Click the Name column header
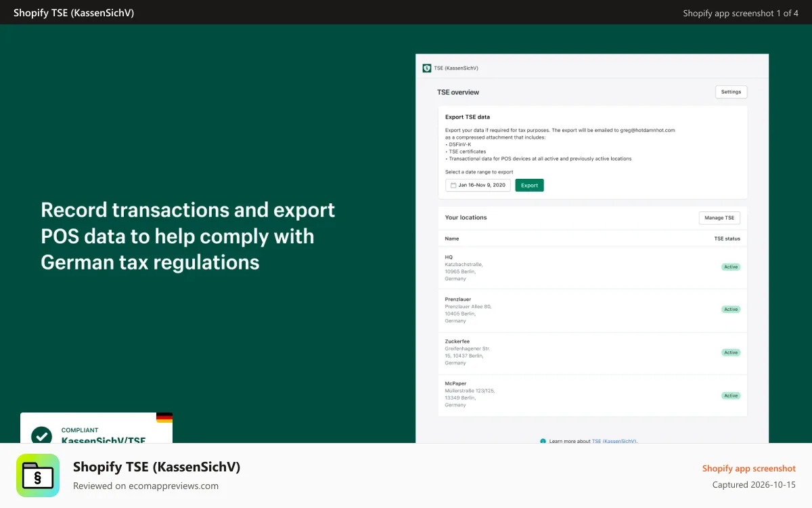The height and width of the screenshot is (508, 812). [452, 238]
